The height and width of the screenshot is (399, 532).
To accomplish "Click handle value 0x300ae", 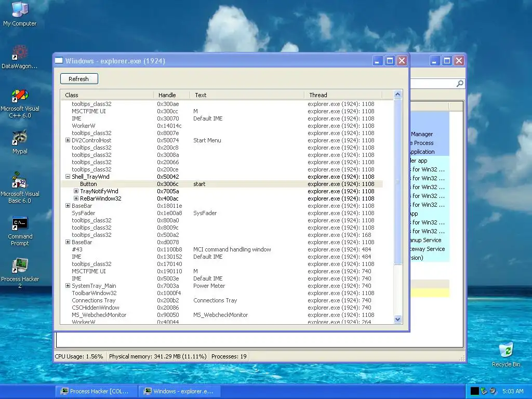I will click(x=168, y=104).
